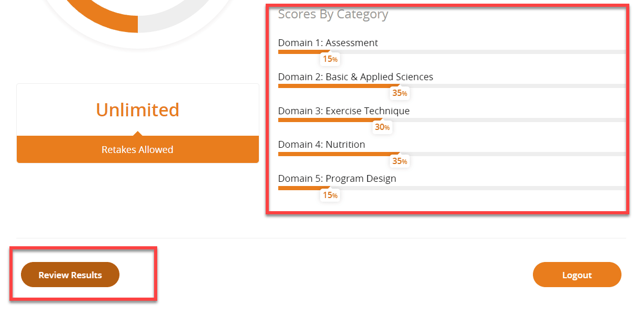The image size is (644, 317).
Task: Click the Domain 1: Assessment label
Action: [328, 43]
